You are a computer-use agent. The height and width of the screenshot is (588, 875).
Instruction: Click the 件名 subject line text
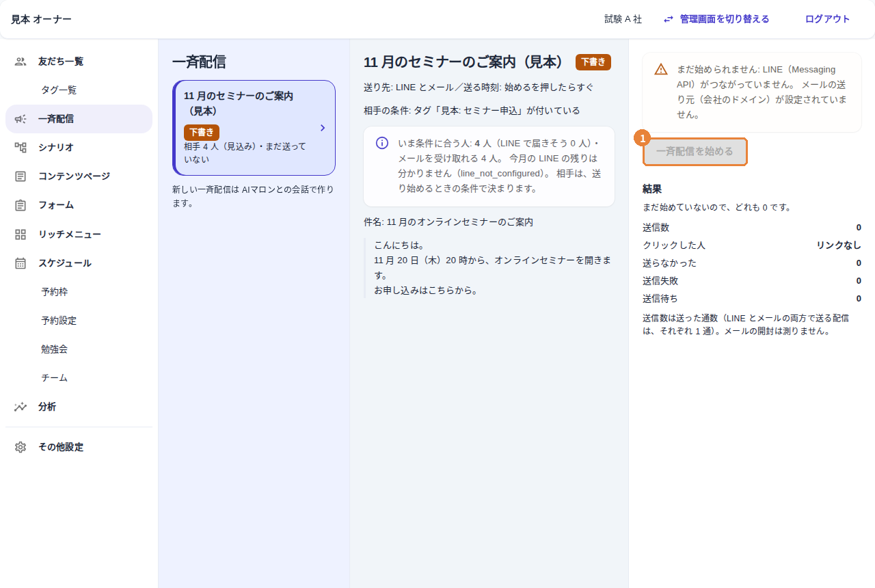tap(448, 222)
